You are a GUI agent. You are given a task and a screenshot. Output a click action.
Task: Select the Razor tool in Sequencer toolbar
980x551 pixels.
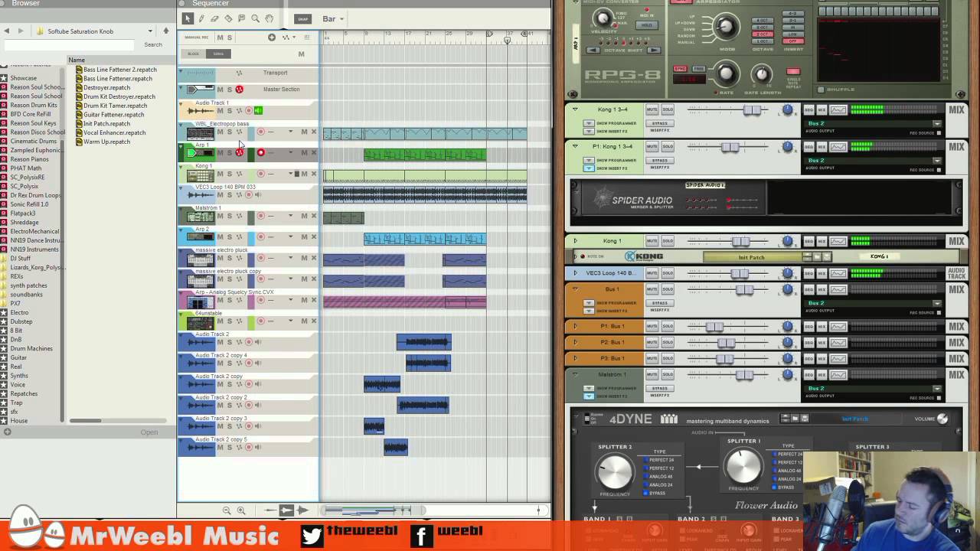(228, 18)
